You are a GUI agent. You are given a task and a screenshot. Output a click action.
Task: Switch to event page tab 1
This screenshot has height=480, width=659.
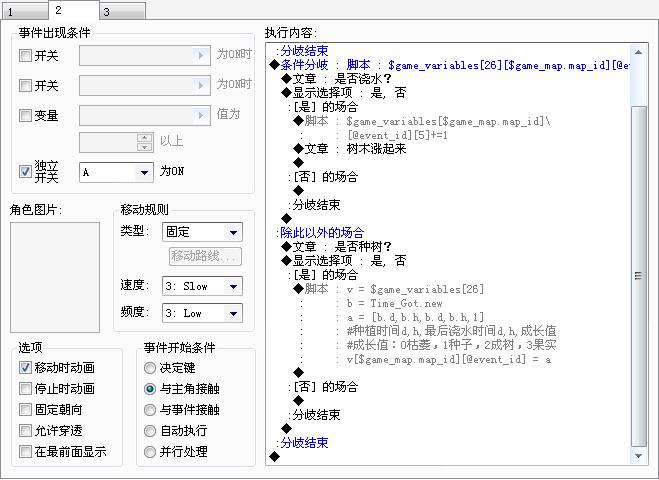[25, 11]
